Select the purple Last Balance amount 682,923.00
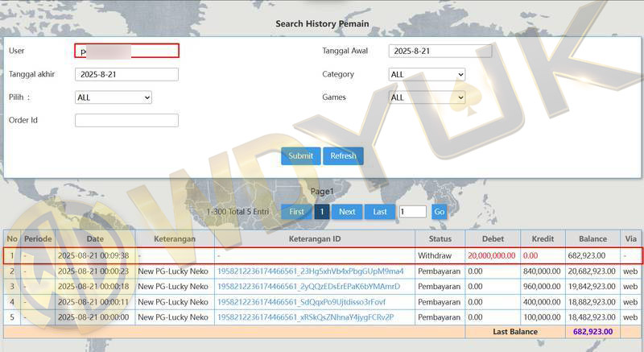This screenshot has height=352, width=644. click(x=592, y=332)
